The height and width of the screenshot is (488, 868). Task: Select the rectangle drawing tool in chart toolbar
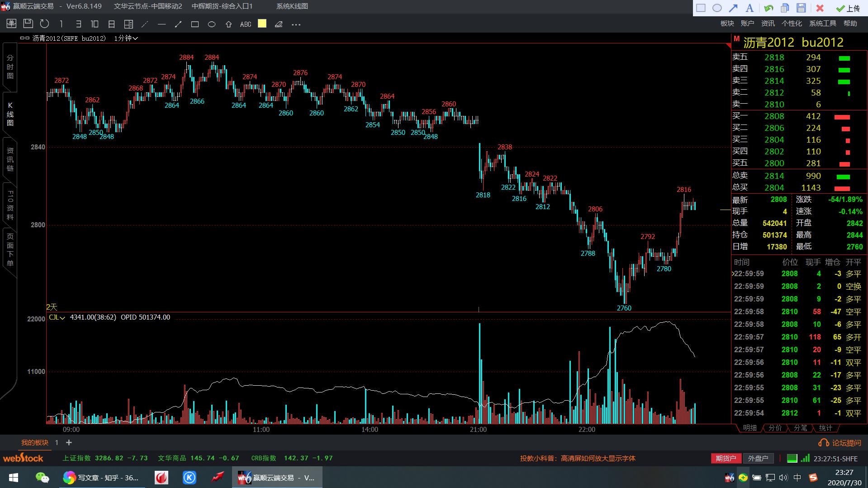tap(195, 24)
